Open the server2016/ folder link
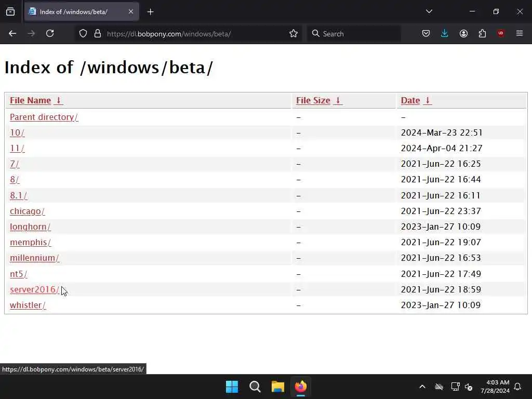The height and width of the screenshot is (399, 532). click(x=35, y=289)
